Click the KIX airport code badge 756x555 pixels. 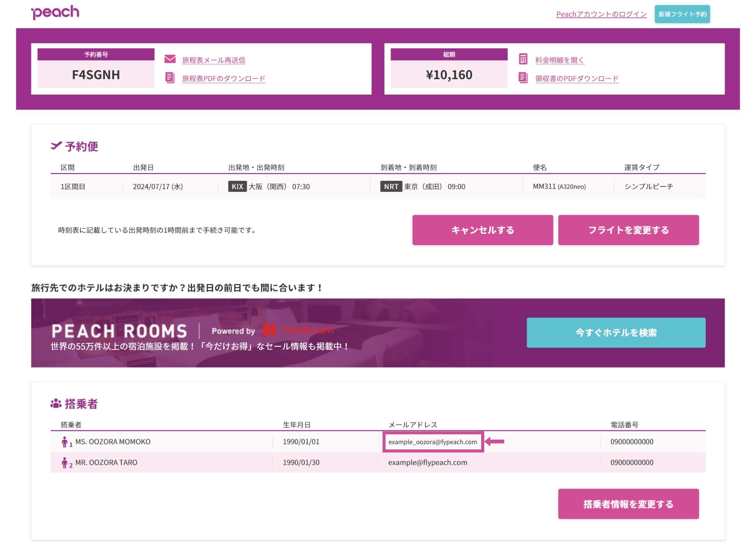tap(237, 187)
